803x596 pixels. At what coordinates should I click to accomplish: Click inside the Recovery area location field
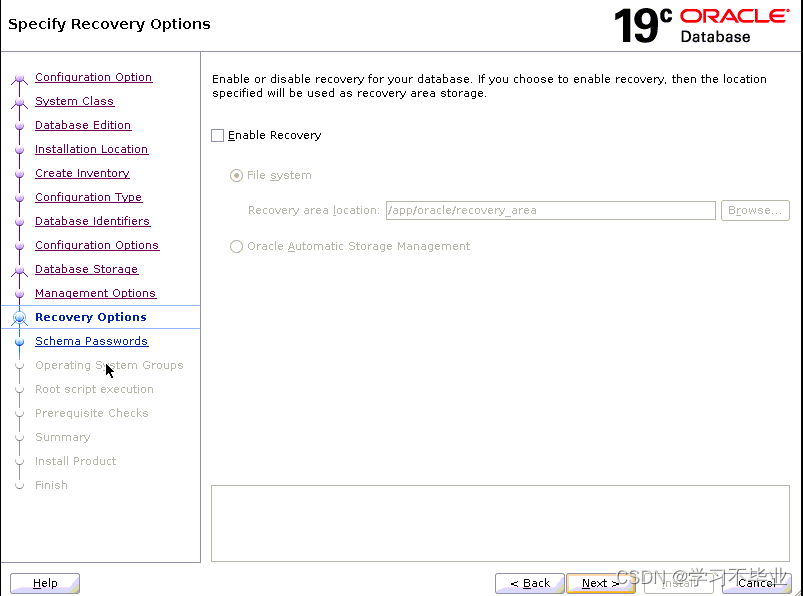(550, 210)
